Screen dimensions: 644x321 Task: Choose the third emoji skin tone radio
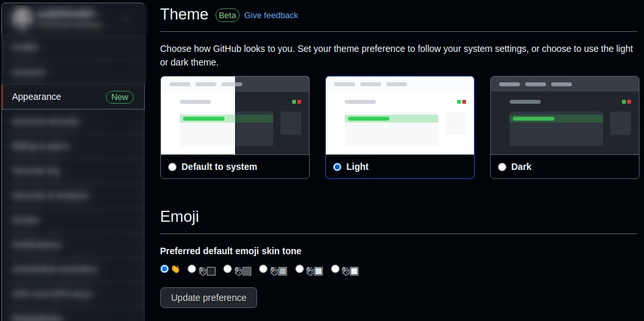[x=227, y=269]
